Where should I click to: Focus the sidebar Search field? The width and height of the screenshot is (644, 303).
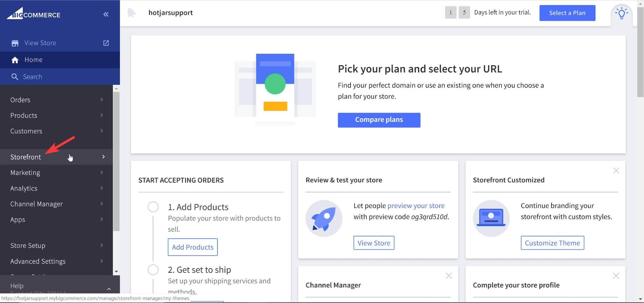[x=60, y=77]
